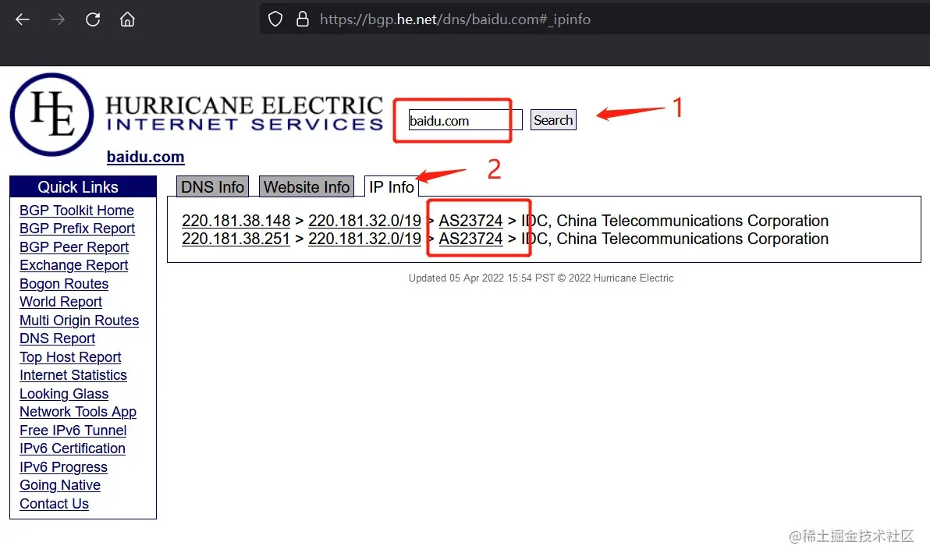The width and height of the screenshot is (930, 560).
Task: Open prefix 220.181.32.0/19 in second row
Action: point(365,239)
